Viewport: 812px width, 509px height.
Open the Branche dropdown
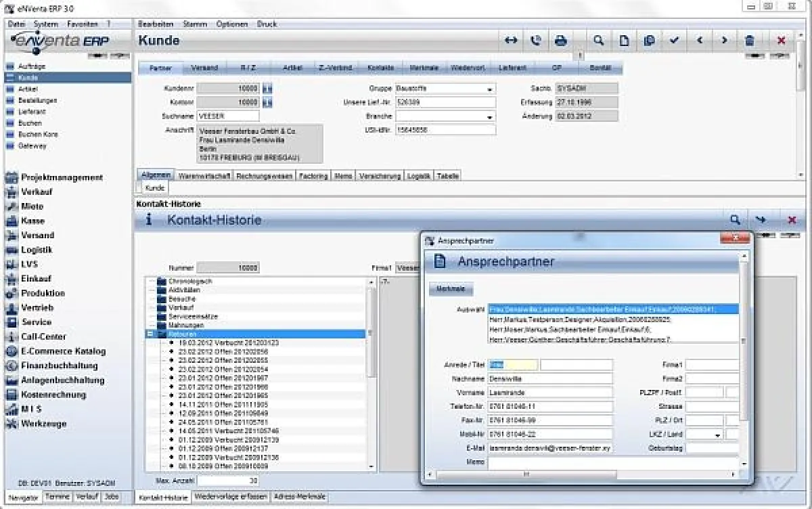pos(490,116)
